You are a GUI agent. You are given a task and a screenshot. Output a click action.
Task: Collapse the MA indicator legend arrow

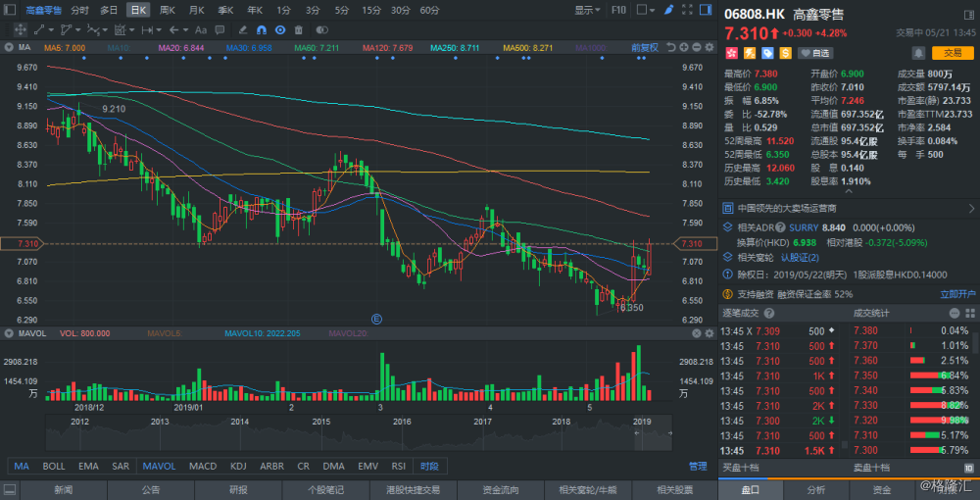8,47
